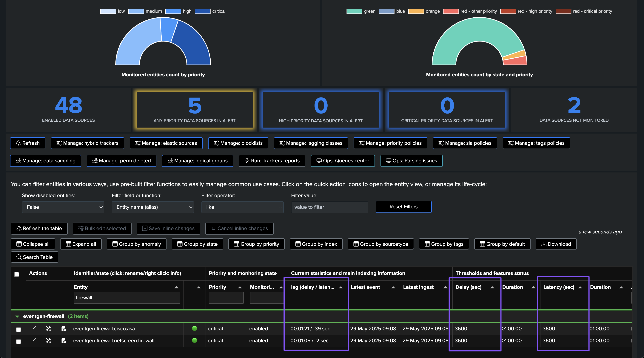Screen dimensions: 644x358
Task: Click tools icon in netscreen:firewall row
Action: tap(48, 340)
